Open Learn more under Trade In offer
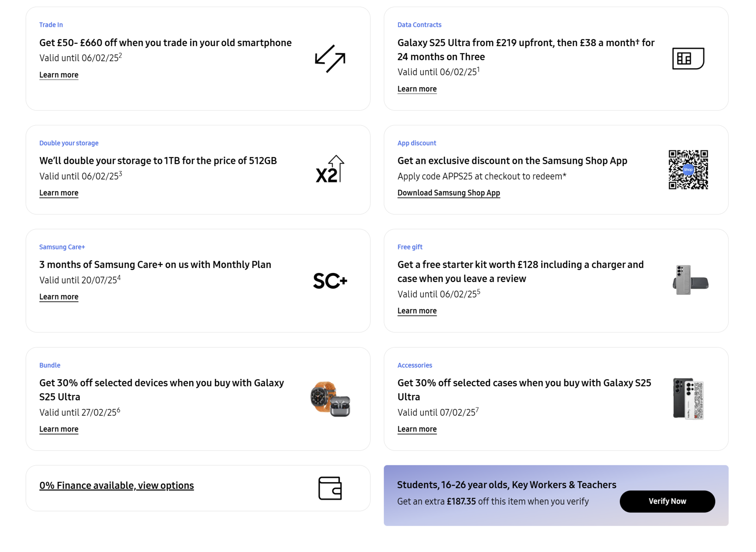The width and height of the screenshot is (756, 552). (x=59, y=75)
